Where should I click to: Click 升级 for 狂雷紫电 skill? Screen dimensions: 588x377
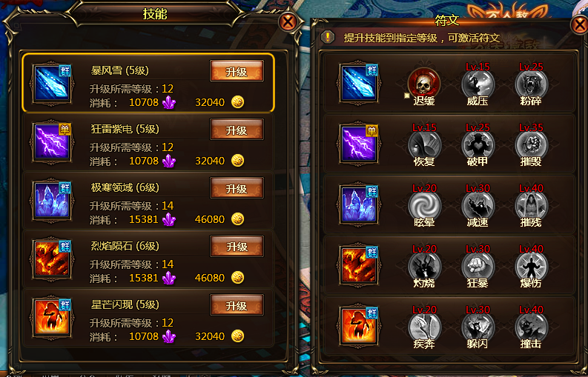point(237,130)
